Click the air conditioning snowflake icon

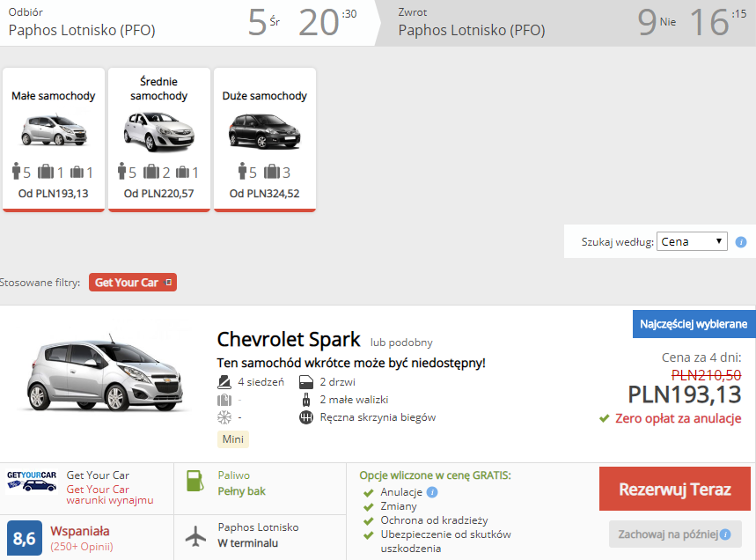(x=224, y=417)
